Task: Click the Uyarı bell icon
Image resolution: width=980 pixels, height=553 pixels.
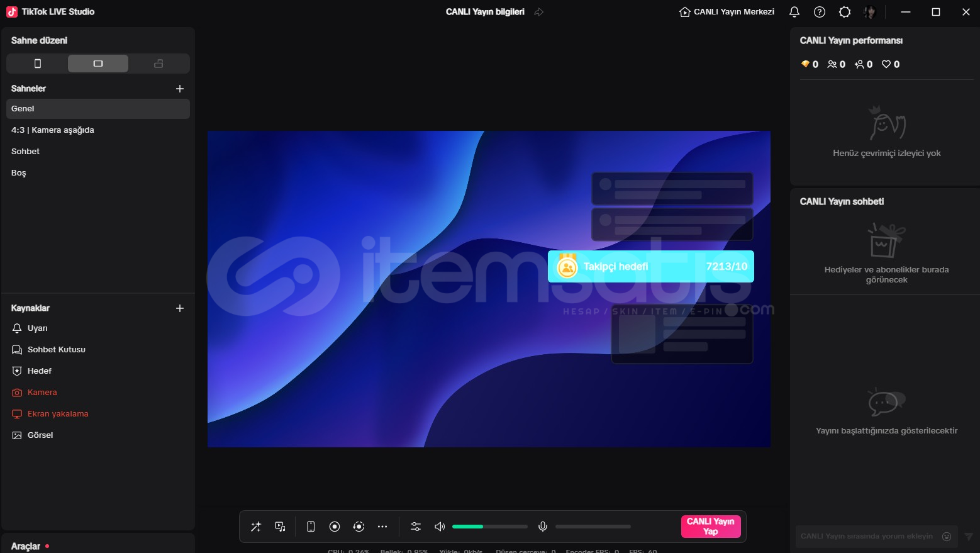Action: pyautogui.click(x=17, y=328)
